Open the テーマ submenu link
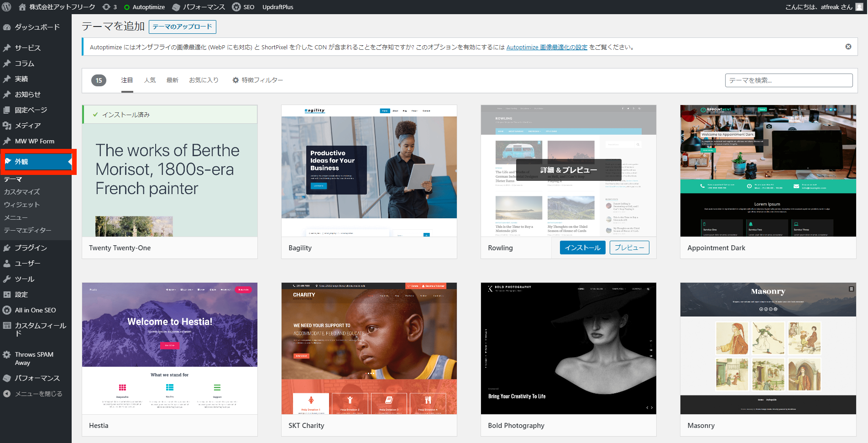 point(13,179)
